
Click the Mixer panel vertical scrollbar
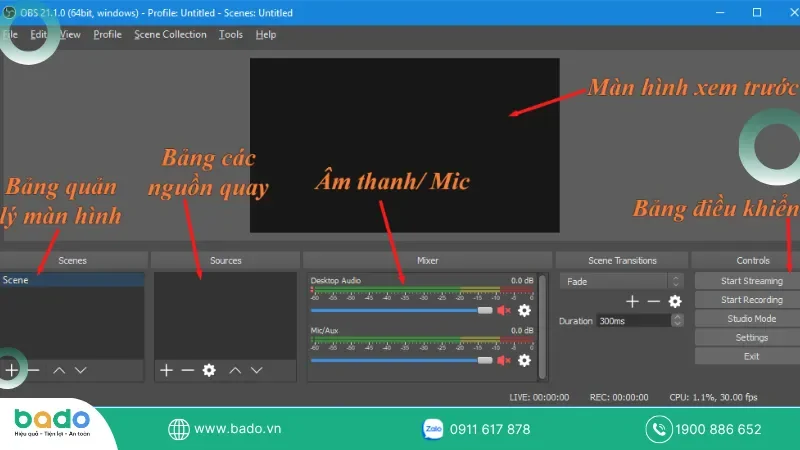pyautogui.click(x=542, y=327)
